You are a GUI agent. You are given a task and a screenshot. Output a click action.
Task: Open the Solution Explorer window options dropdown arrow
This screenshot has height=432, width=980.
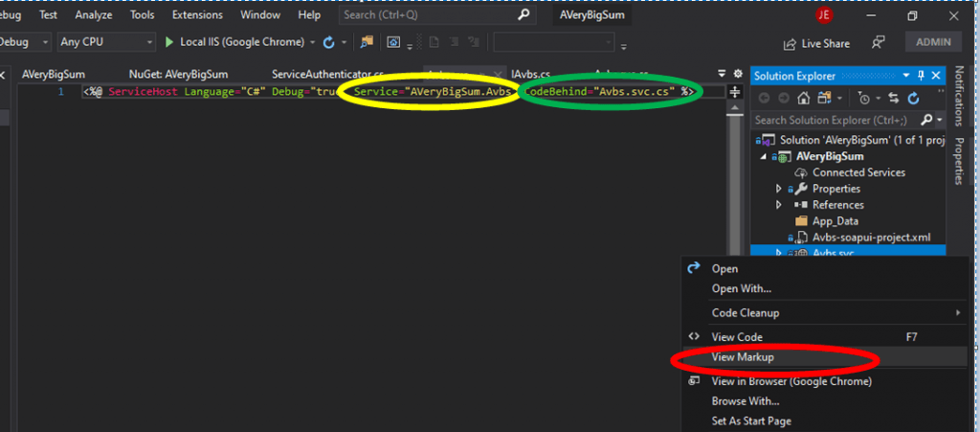[x=906, y=76]
